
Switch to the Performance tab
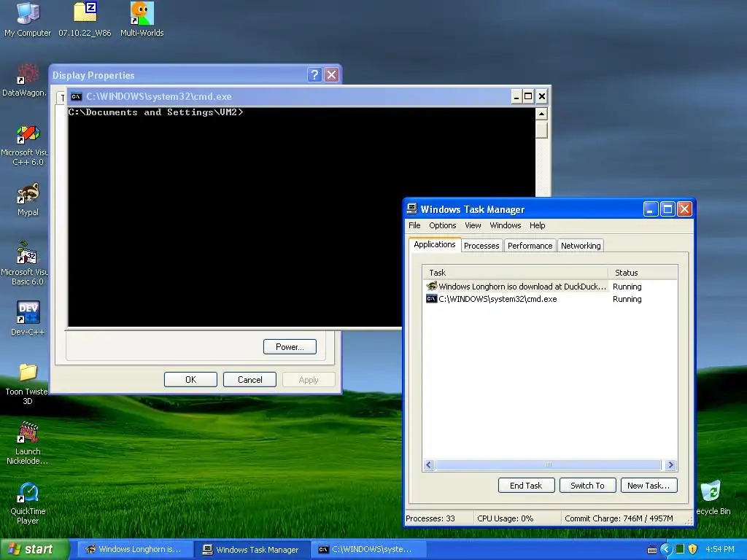(530, 246)
